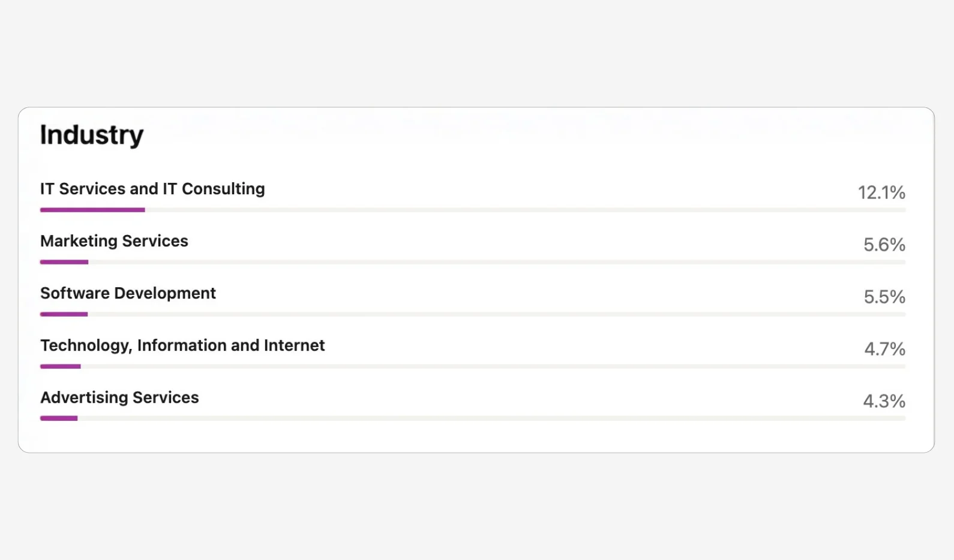Click gray track of Software Development bar
Screen dimensions: 954x560
[497, 314]
